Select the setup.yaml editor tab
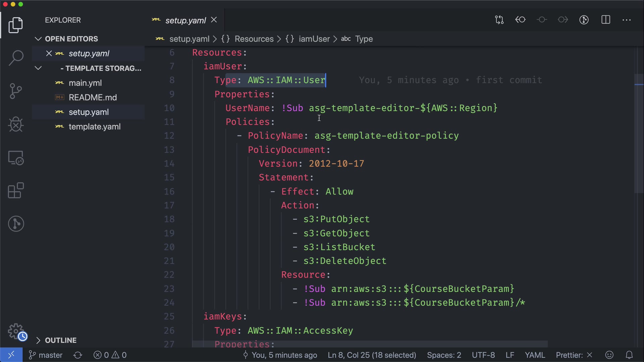This screenshot has width=644, height=362. tap(185, 20)
